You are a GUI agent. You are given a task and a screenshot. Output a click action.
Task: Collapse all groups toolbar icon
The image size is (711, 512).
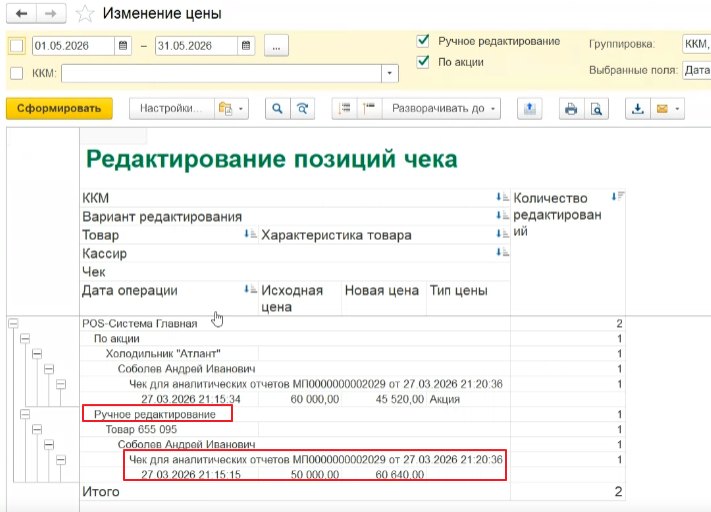[345, 108]
